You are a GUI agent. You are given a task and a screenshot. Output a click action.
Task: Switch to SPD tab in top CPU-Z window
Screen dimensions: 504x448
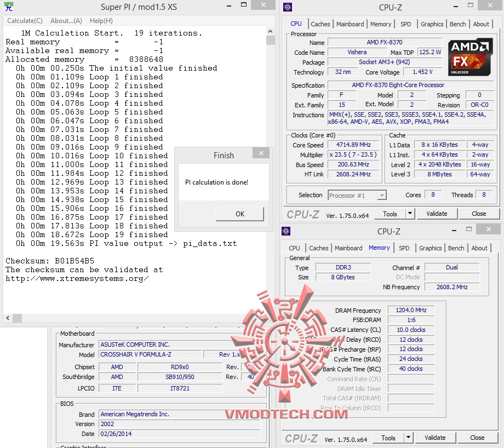pos(405,24)
